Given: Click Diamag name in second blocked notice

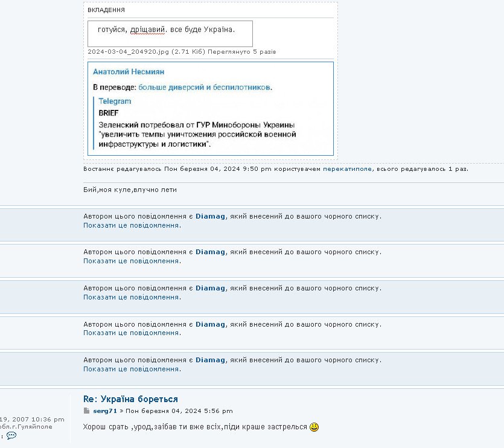Looking at the screenshot, I should point(210,252).
